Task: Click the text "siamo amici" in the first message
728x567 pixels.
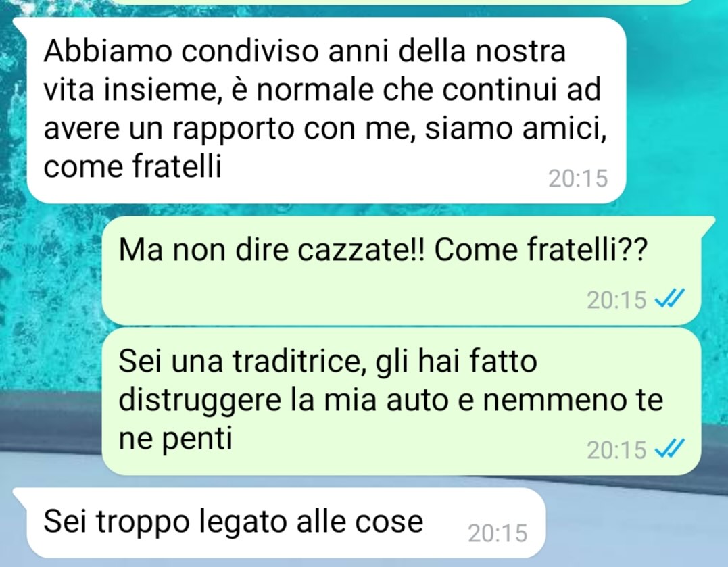Action: point(516,128)
